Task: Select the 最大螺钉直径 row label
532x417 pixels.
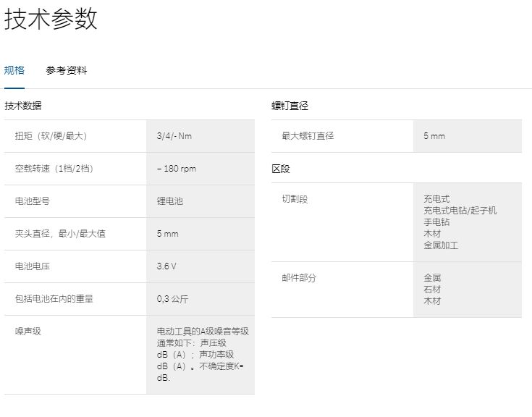Action: 308,136
